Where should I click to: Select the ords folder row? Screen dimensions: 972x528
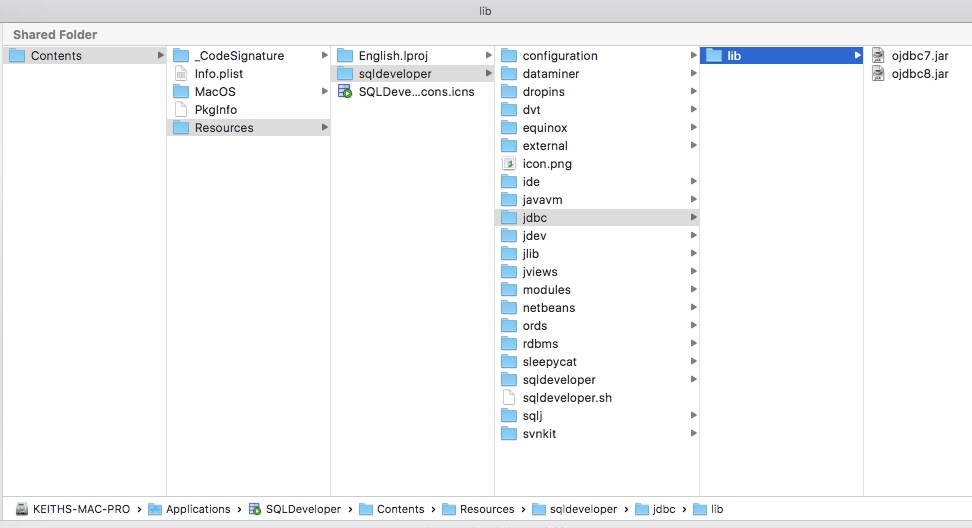(598, 325)
